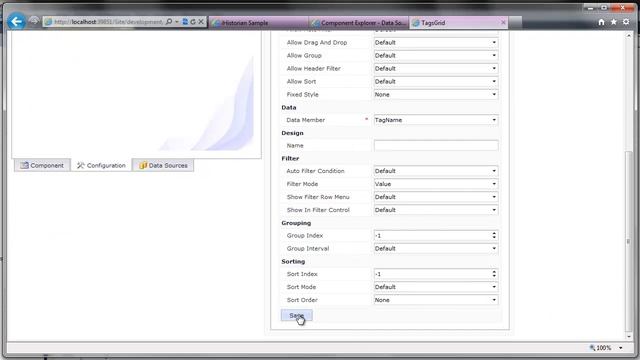Refresh the page with the refresh icon
640x360 pixels.
[x=193, y=22]
